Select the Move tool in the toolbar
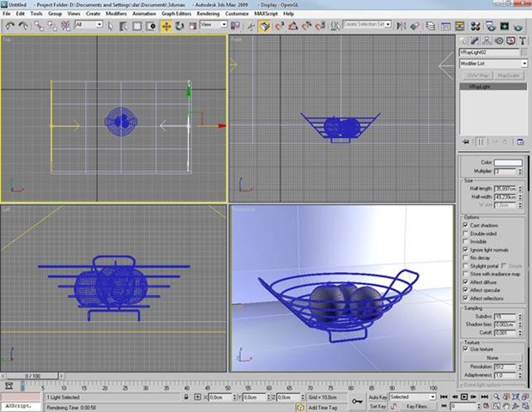Viewport: 532px width, 412px height. [166, 26]
